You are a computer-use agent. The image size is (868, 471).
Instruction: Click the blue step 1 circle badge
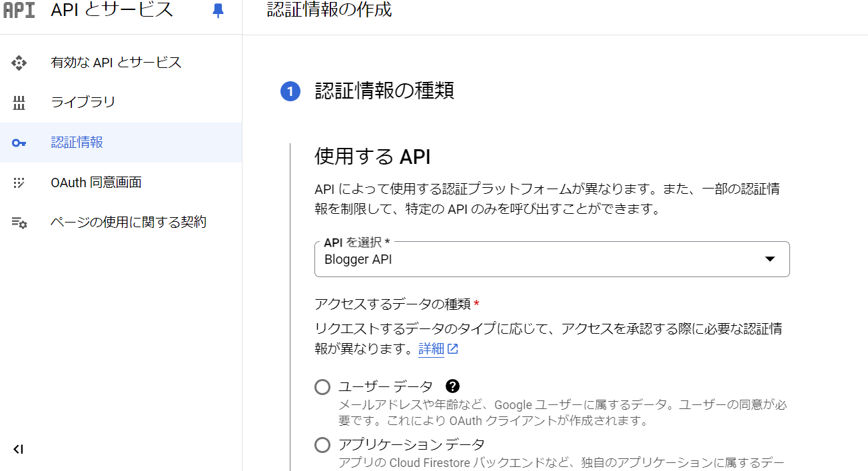(x=290, y=91)
